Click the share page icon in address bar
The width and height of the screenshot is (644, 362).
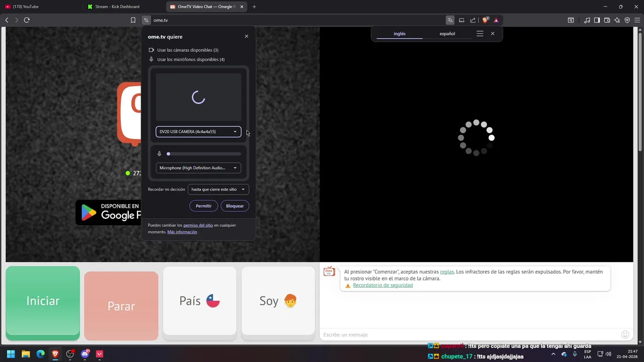coord(473,20)
